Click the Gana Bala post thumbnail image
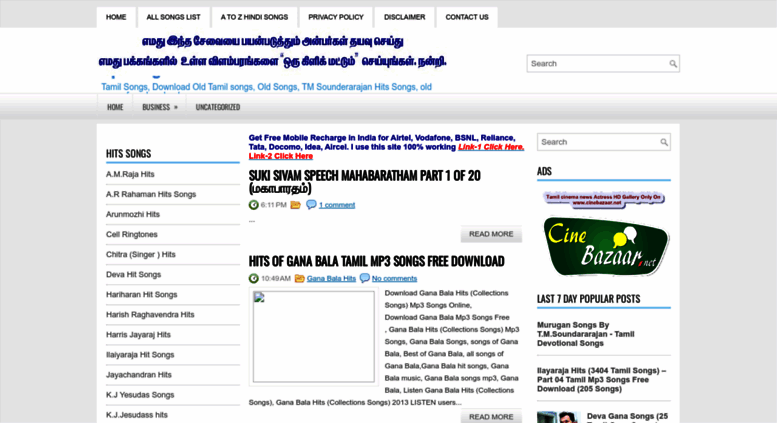Image resolution: width=777 pixels, height=423 pixels. [x=314, y=336]
